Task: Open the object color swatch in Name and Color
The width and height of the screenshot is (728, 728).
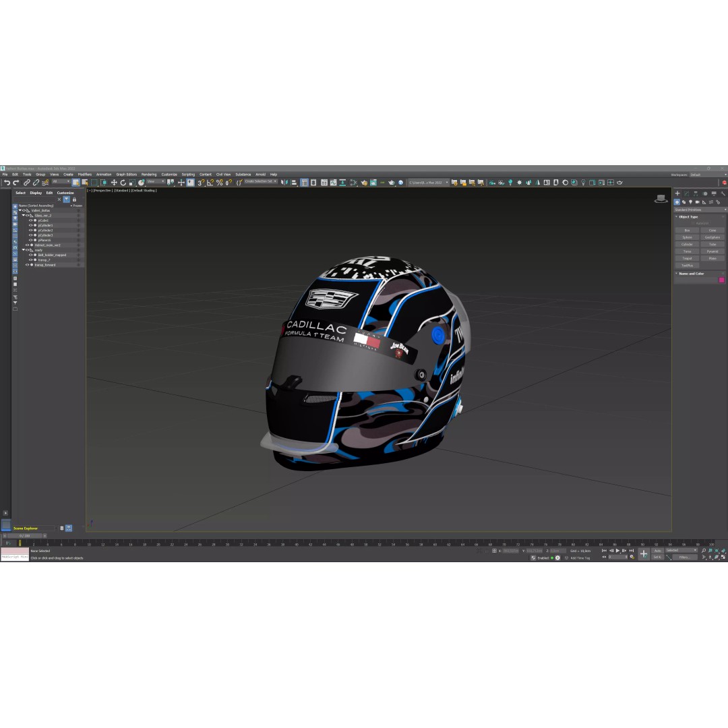Action: click(721, 280)
